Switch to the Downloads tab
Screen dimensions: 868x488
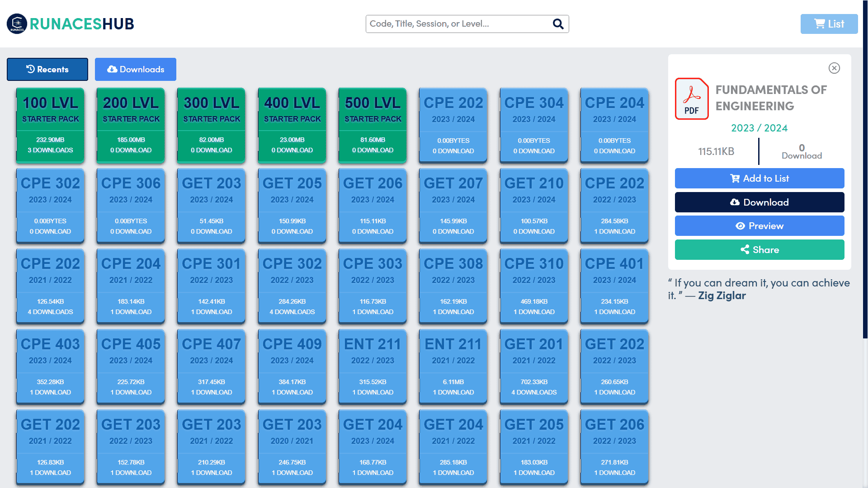[136, 69]
